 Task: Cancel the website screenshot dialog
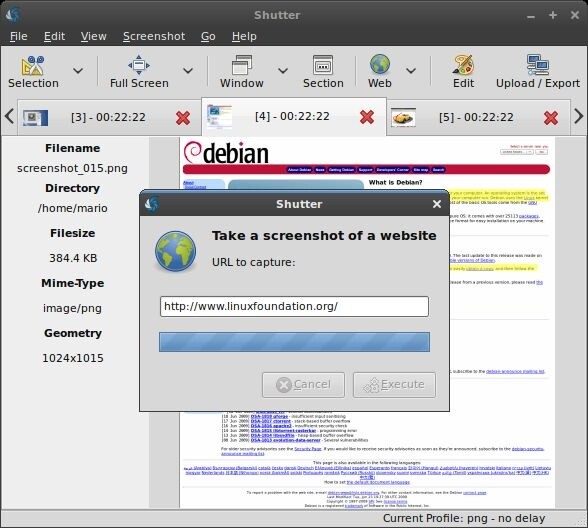[x=303, y=385]
